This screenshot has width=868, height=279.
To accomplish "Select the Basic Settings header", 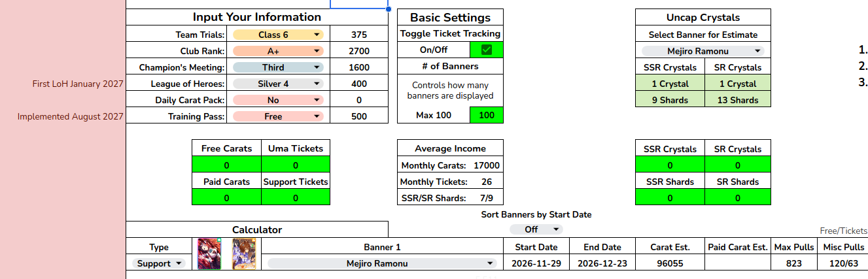I will (450, 18).
